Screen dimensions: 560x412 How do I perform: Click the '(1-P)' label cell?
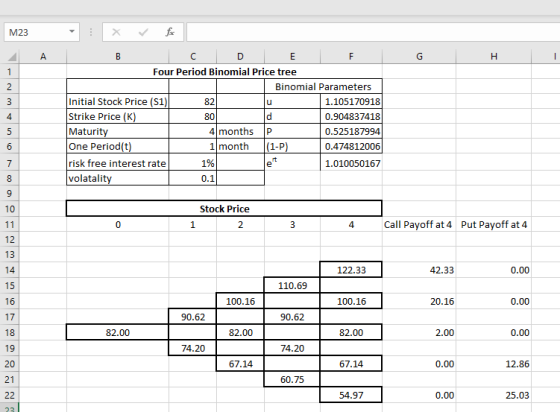[292, 147]
